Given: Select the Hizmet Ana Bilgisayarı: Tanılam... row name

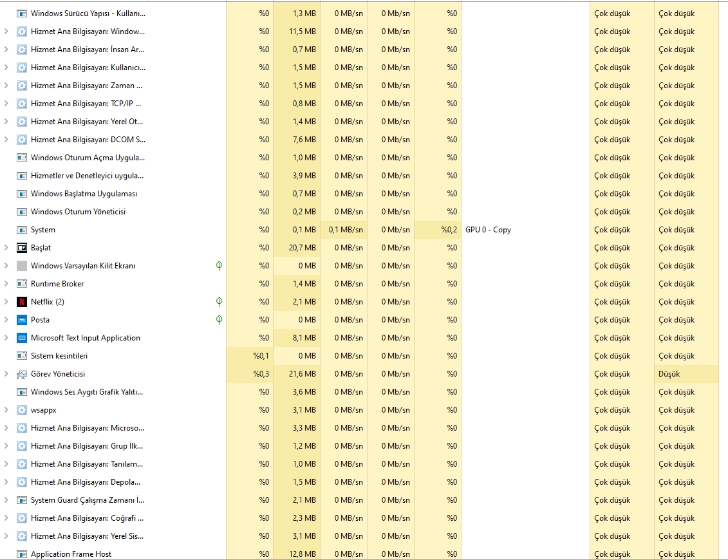Looking at the screenshot, I should coord(87,464).
